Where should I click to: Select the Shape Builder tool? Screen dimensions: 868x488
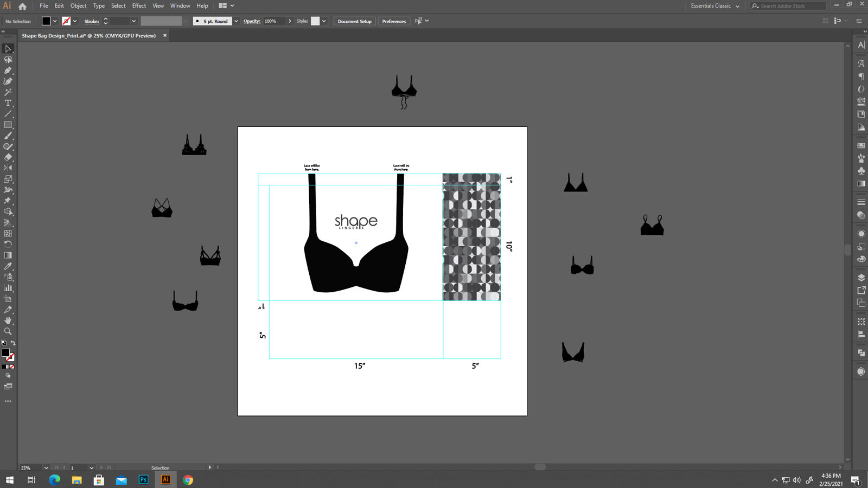tap(8, 211)
